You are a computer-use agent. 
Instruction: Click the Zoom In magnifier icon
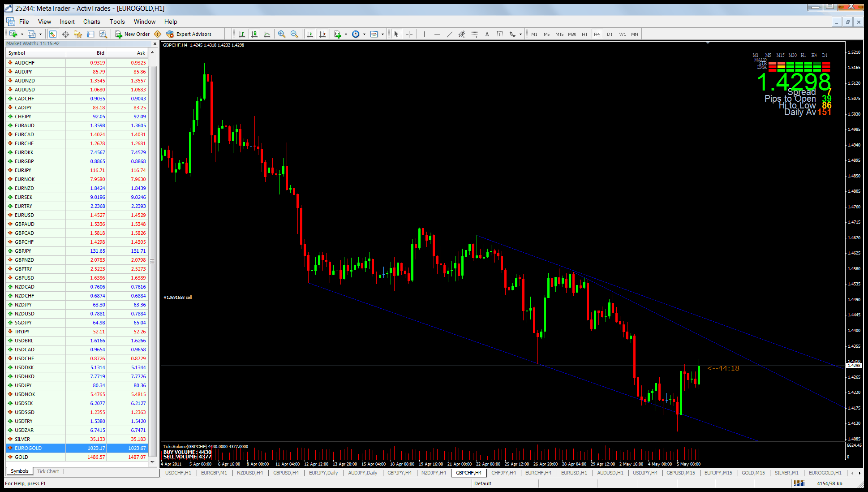pyautogui.click(x=281, y=34)
